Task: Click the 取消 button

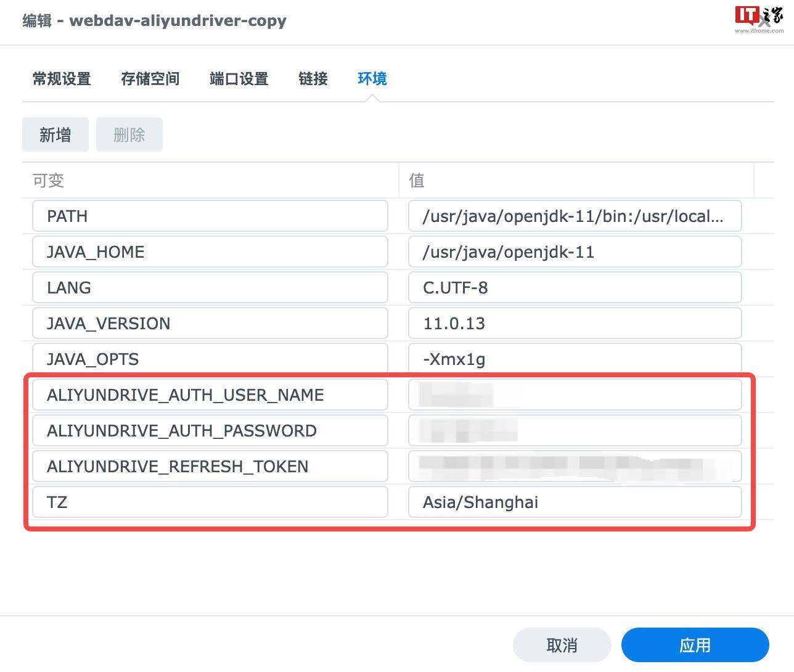Action: (x=562, y=644)
